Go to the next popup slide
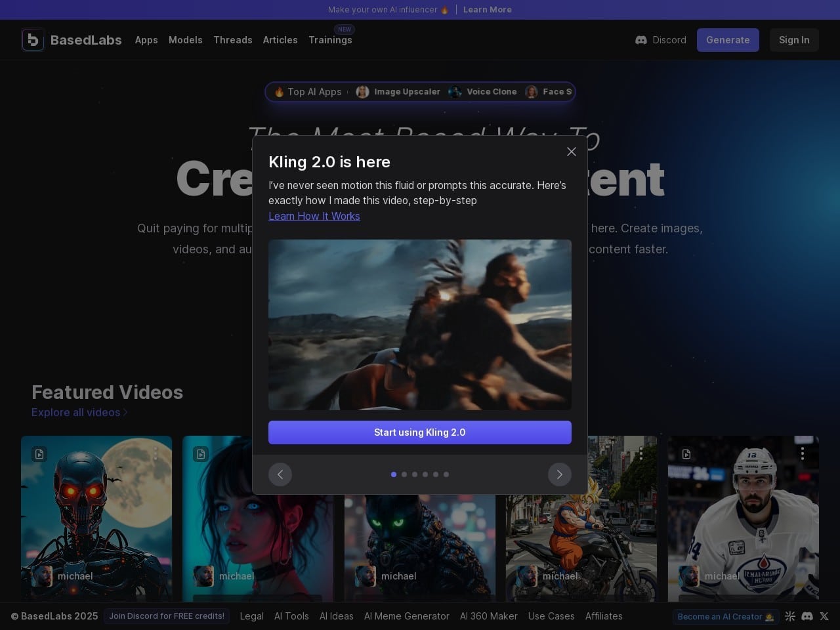The image size is (840, 630). click(x=559, y=474)
